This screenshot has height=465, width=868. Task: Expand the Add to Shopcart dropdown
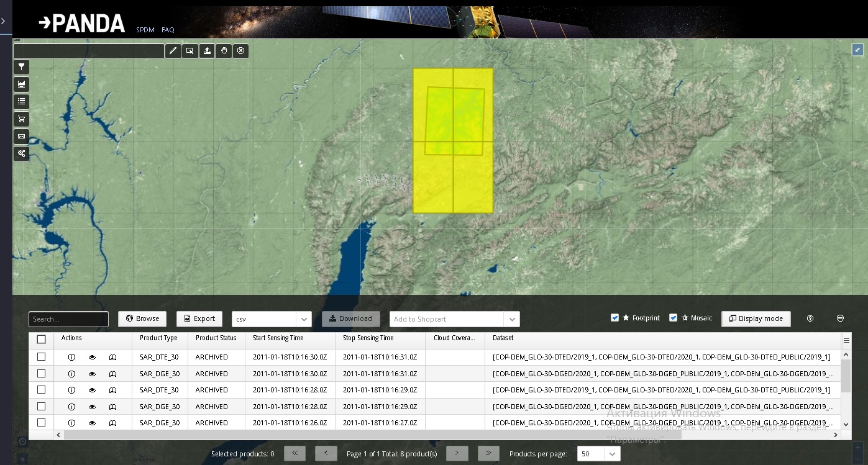click(512, 319)
